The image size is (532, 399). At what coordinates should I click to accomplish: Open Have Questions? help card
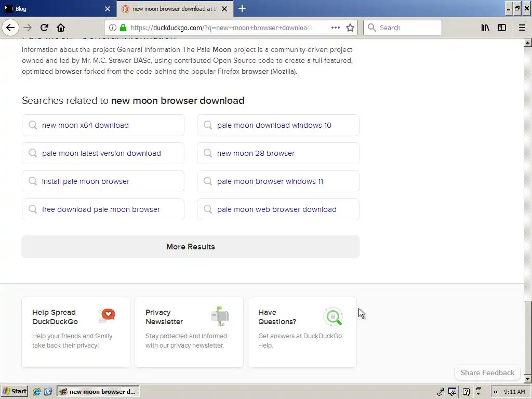pyautogui.click(x=302, y=332)
